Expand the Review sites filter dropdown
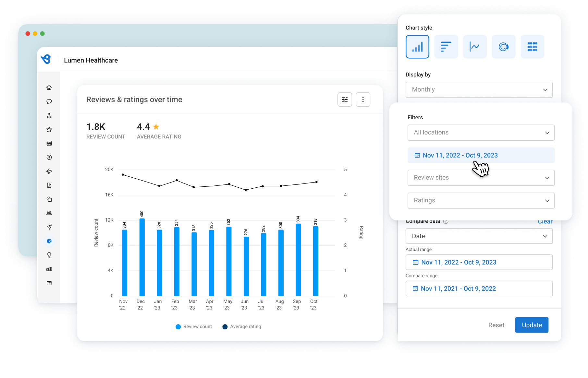The image size is (588, 378). coord(481,178)
